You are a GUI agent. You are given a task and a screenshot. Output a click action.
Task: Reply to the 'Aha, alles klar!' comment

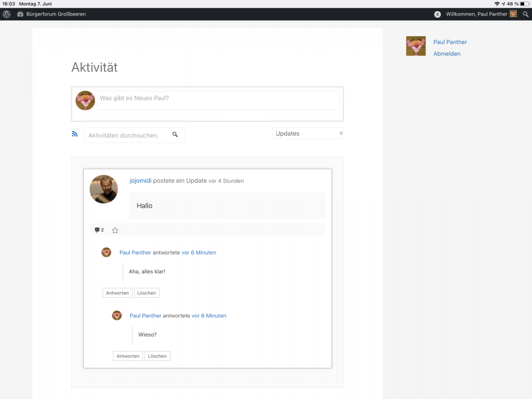point(117,293)
